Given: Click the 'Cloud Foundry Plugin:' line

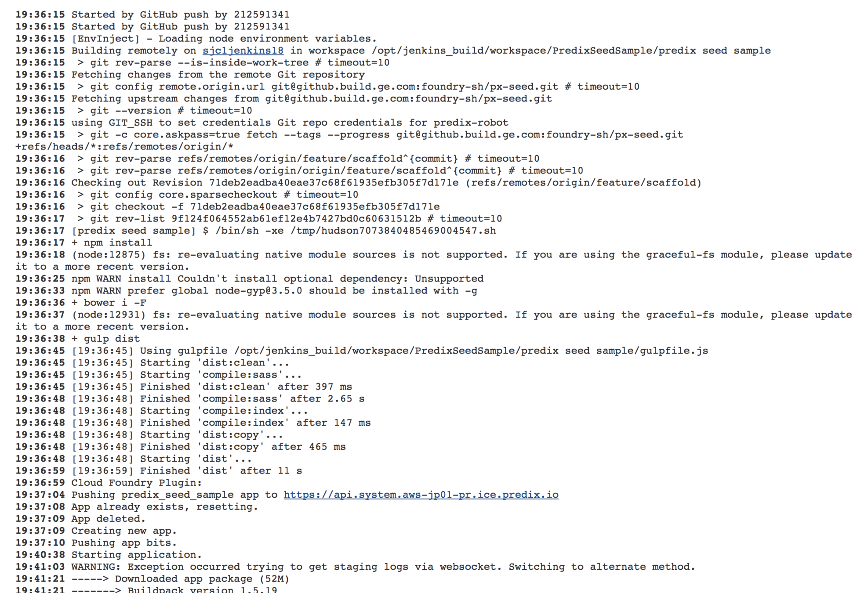Looking at the screenshot, I should [109, 482].
